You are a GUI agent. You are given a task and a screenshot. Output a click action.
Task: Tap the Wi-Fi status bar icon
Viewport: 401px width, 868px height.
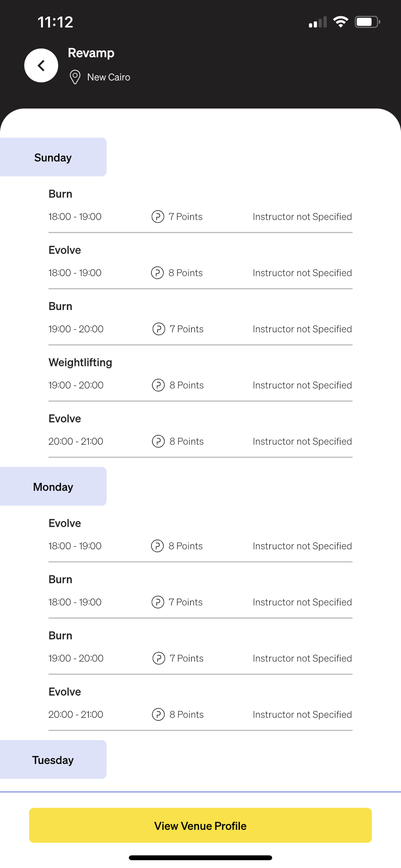(341, 22)
